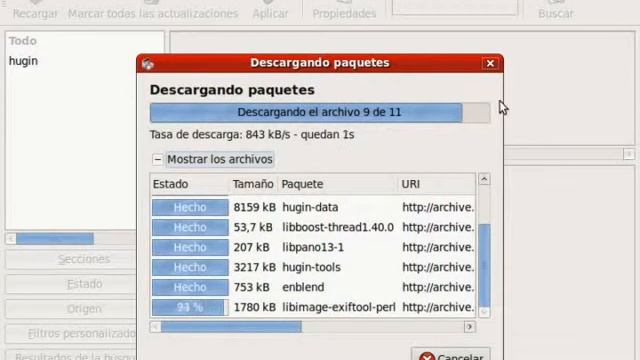
Task: Click the 1780 kB size cell
Action: pos(254,307)
